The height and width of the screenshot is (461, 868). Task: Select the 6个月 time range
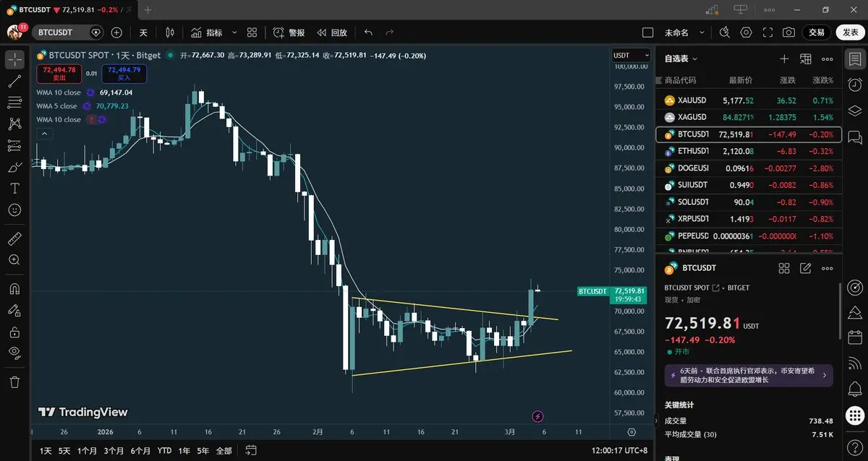pyautogui.click(x=140, y=450)
